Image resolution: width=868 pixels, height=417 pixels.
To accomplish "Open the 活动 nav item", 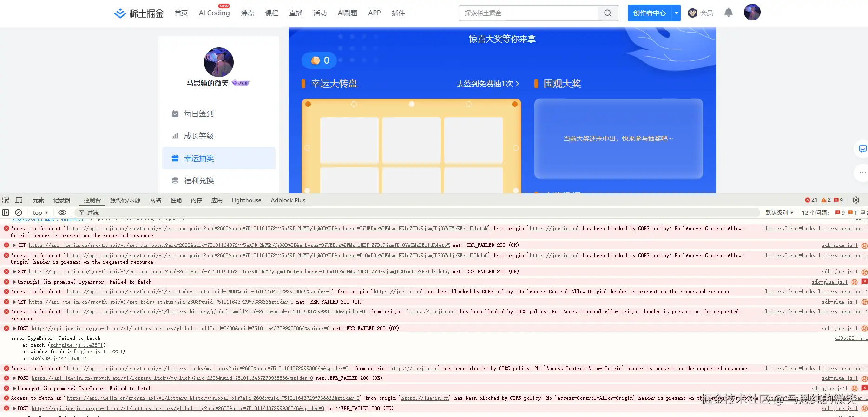I will point(320,13).
